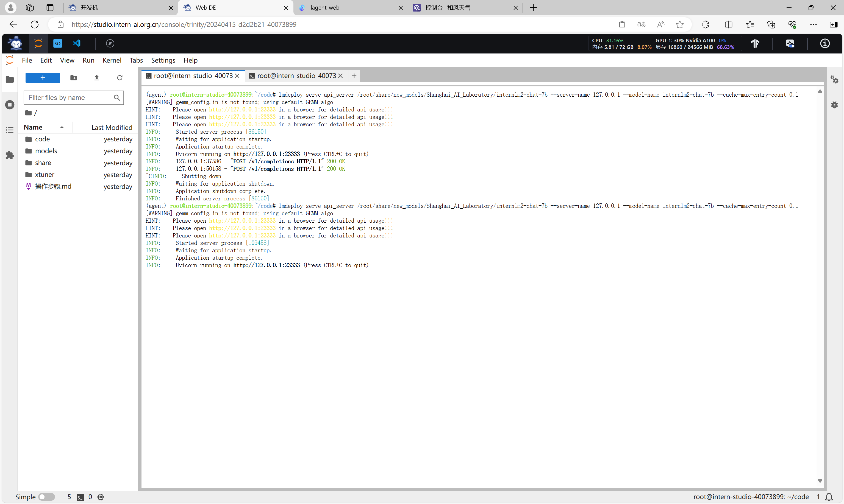Open the Edit menu
Image resolution: width=844 pixels, height=504 pixels.
tap(46, 60)
